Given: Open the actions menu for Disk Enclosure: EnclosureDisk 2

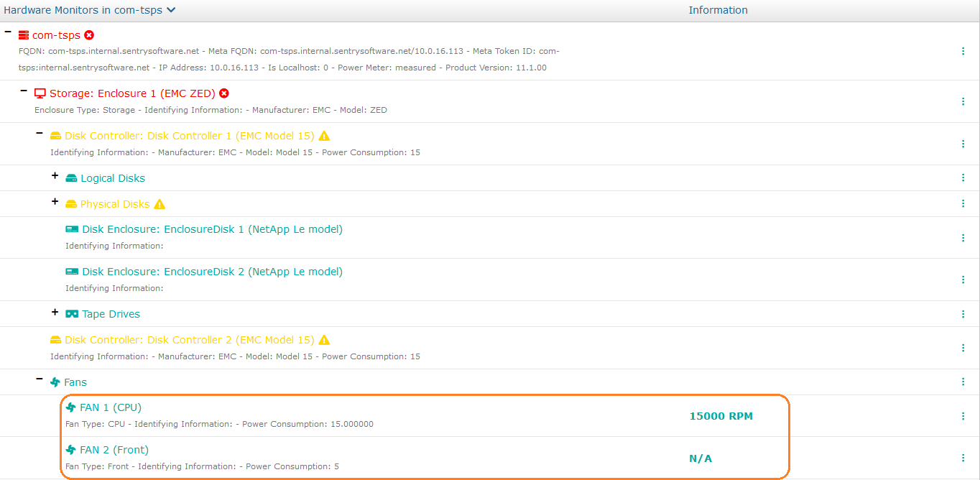Looking at the screenshot, I should (x=963, y=280).
